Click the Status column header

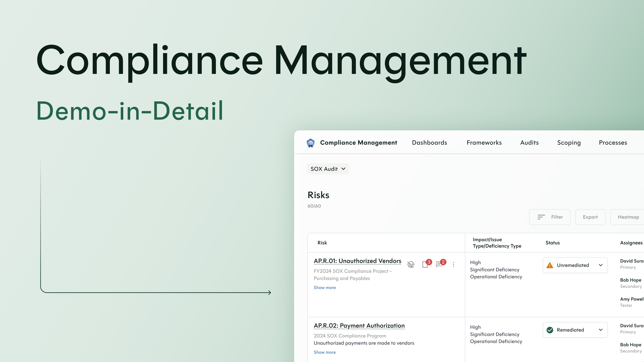point(552,243)
